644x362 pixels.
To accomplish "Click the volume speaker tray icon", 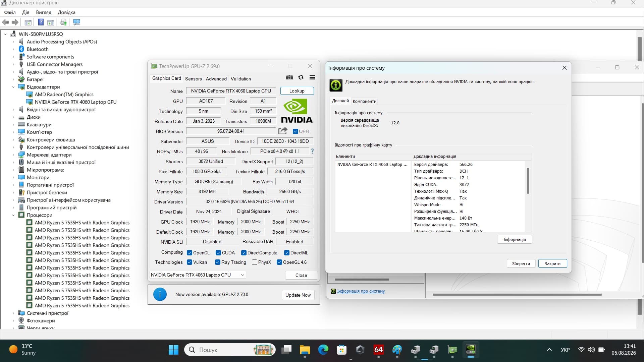I will [591, 350].
